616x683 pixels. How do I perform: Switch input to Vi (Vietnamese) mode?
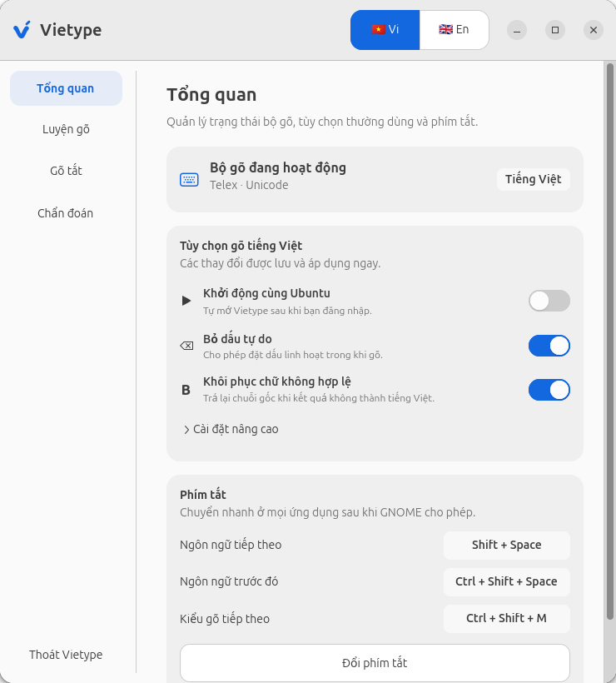click(385, 30)
